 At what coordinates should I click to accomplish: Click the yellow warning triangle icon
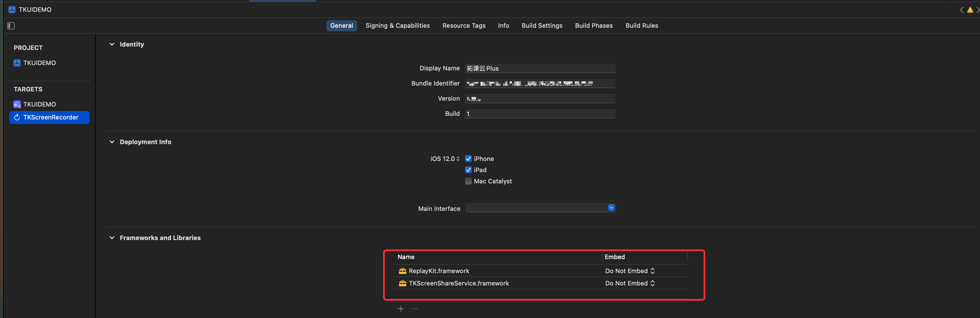pos(970,10)
